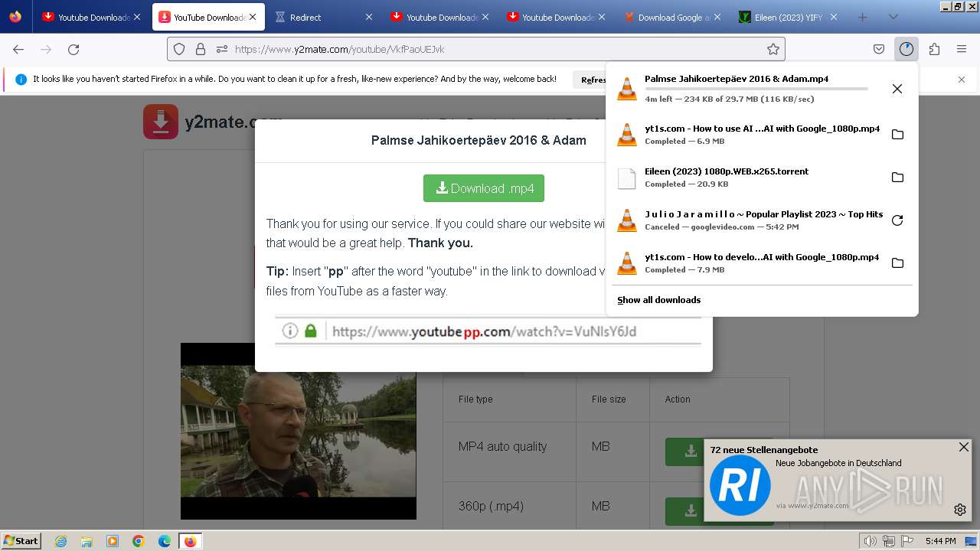Switch to the Redirect tab
Screen dimensions: 980x551
coord(325,17)
